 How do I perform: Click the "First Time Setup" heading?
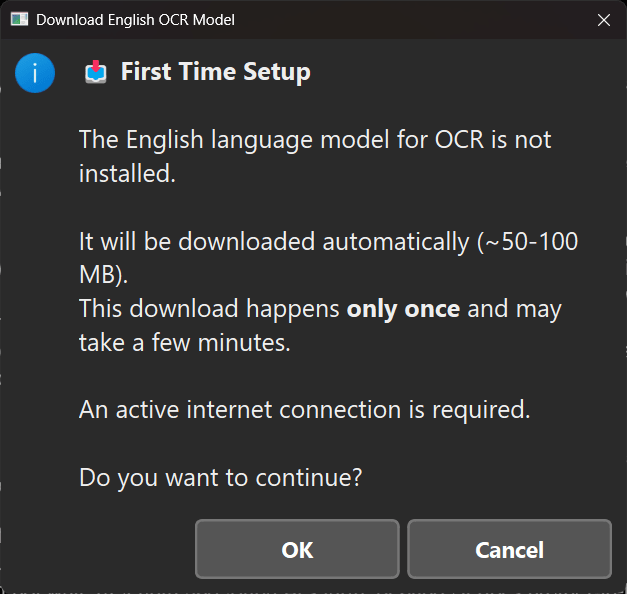(215, 72)
